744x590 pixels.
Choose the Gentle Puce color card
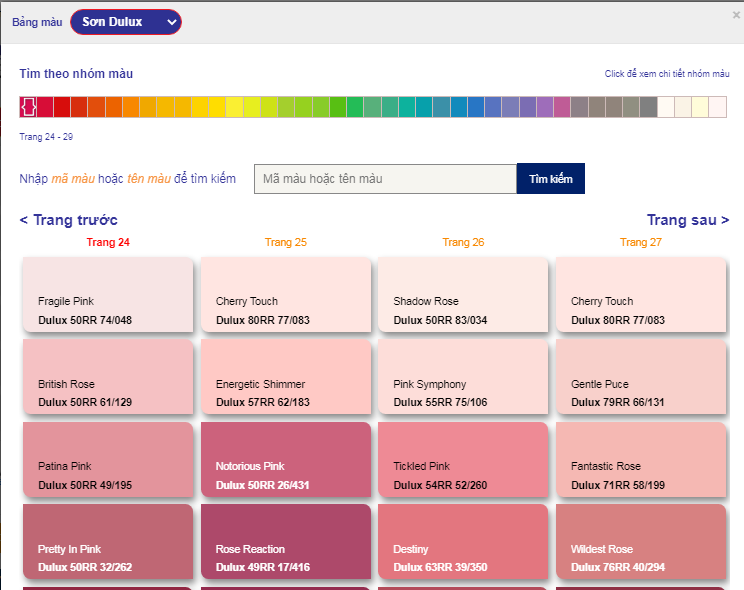coord(641,376)
